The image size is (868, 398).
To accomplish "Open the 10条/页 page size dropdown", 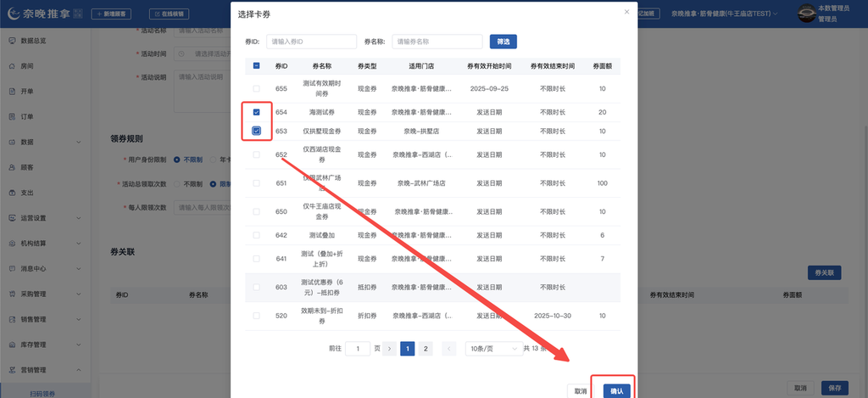I will click(x=494, y=349).
